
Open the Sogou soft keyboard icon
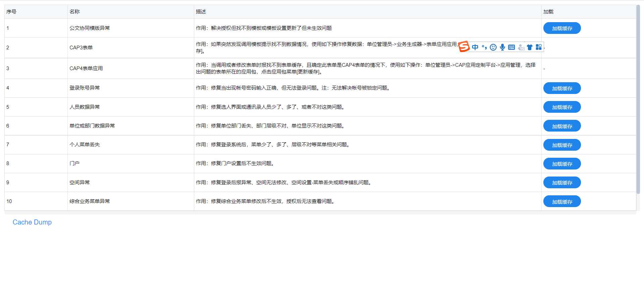point(512,47)
